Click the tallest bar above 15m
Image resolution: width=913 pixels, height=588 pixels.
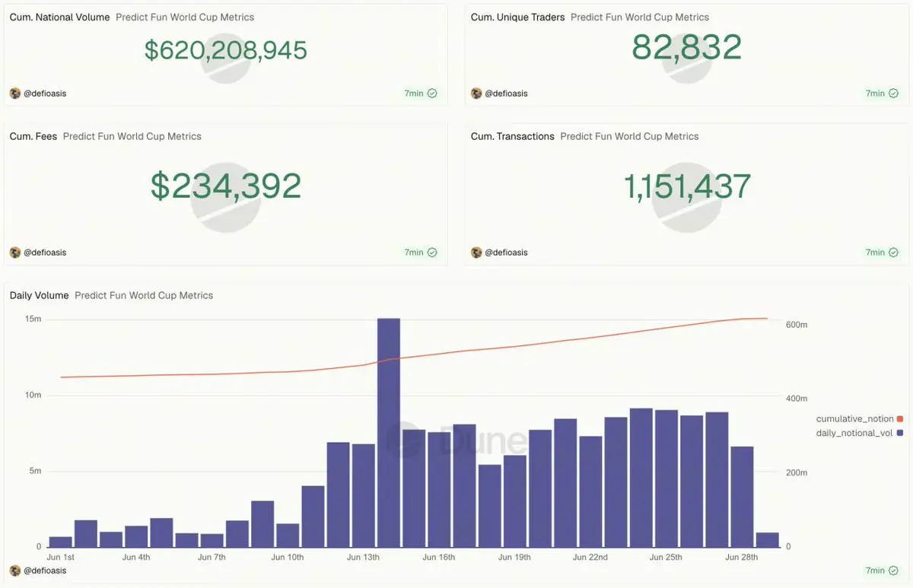tap(389, 433)
